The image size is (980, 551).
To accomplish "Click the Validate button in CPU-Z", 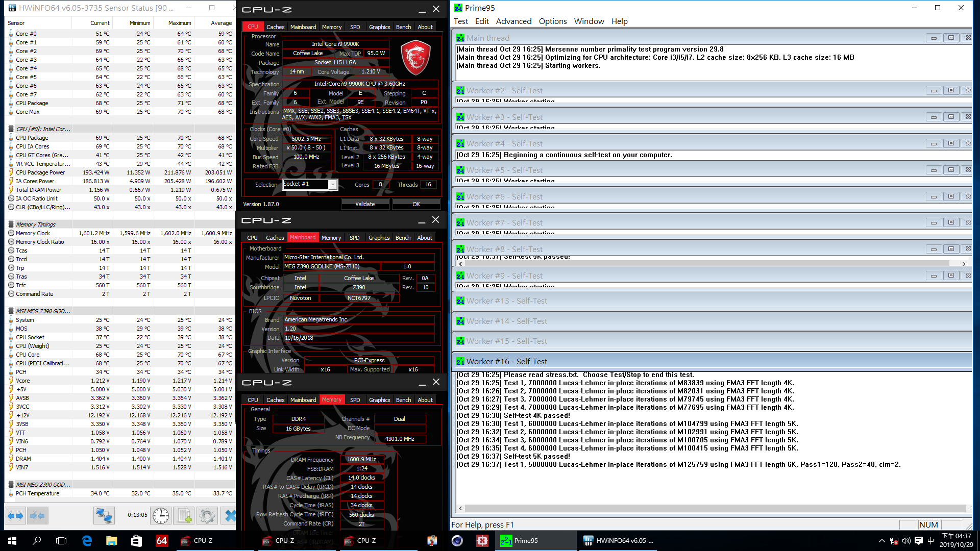I will 365,203.
